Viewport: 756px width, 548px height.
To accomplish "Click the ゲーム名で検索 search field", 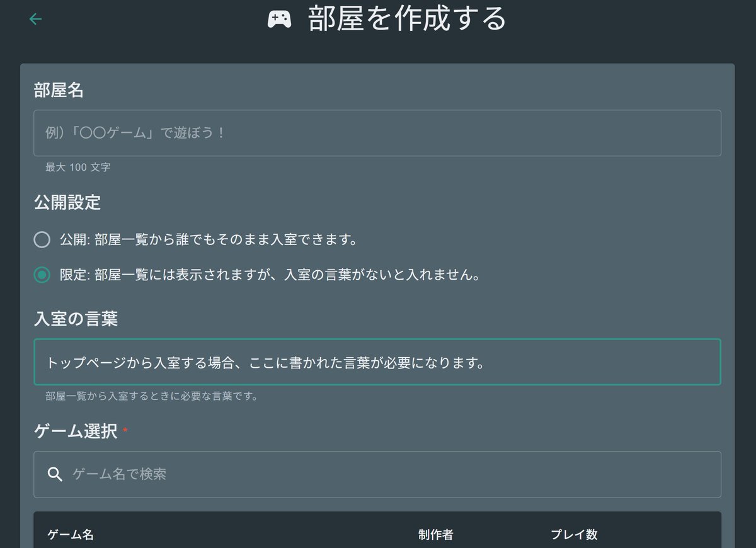I will [377, 474].
